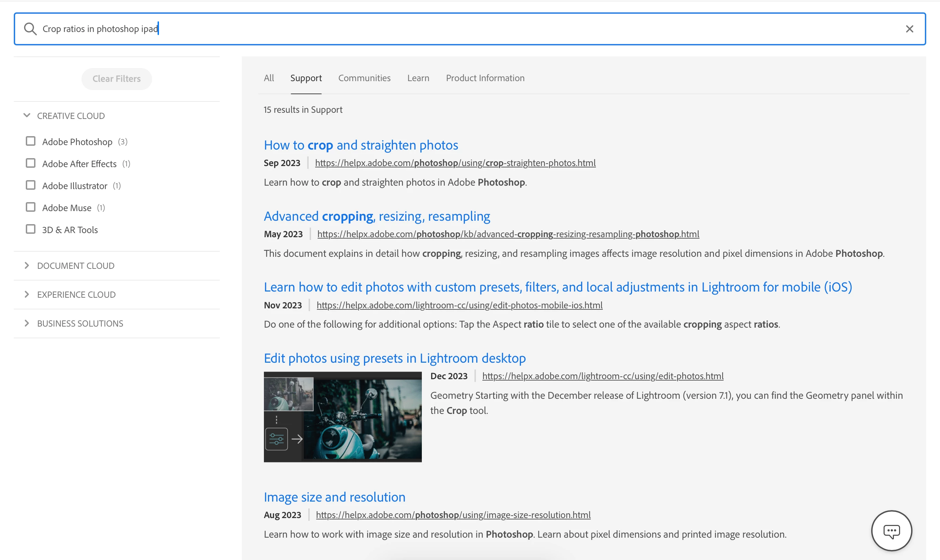Open the Product Information tab
Viewport: 940px width, 560px height.
[484, 78]
